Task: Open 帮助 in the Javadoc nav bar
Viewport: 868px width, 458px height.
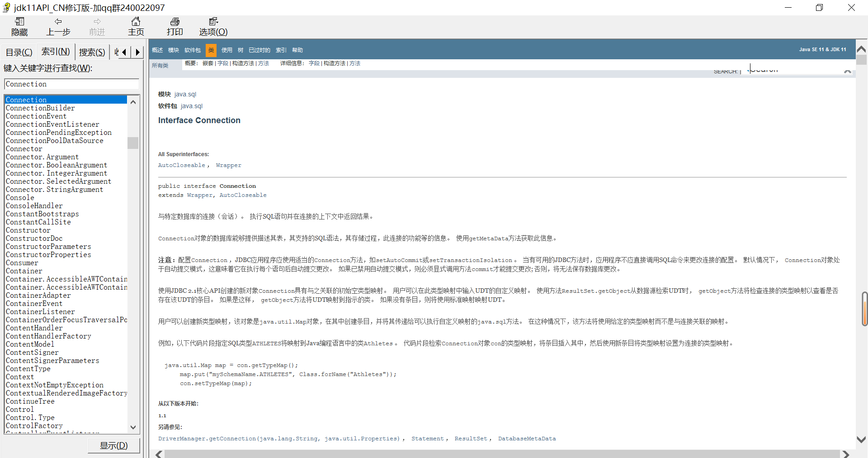Action: [297, 50]
